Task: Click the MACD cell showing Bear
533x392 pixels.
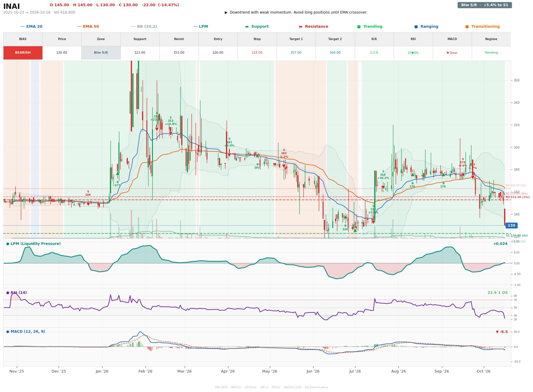Action: coord(452,53)
